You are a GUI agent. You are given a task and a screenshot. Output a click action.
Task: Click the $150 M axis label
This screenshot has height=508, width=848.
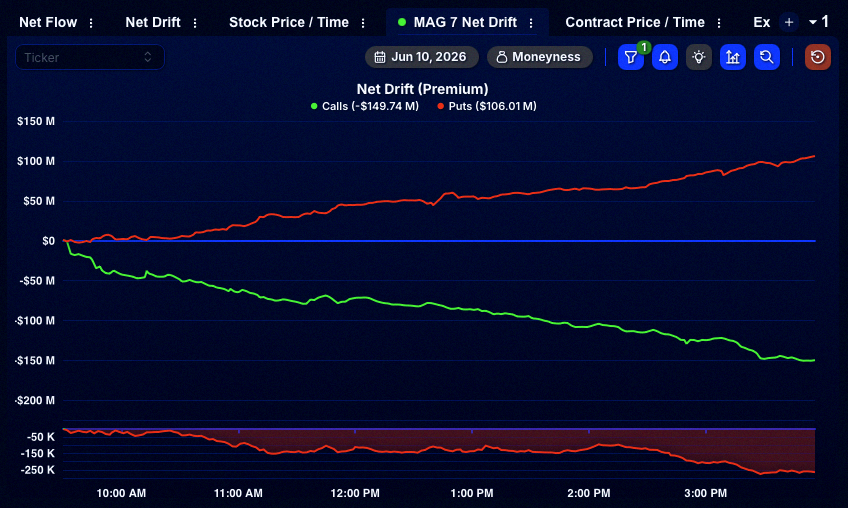pos(36,121)
